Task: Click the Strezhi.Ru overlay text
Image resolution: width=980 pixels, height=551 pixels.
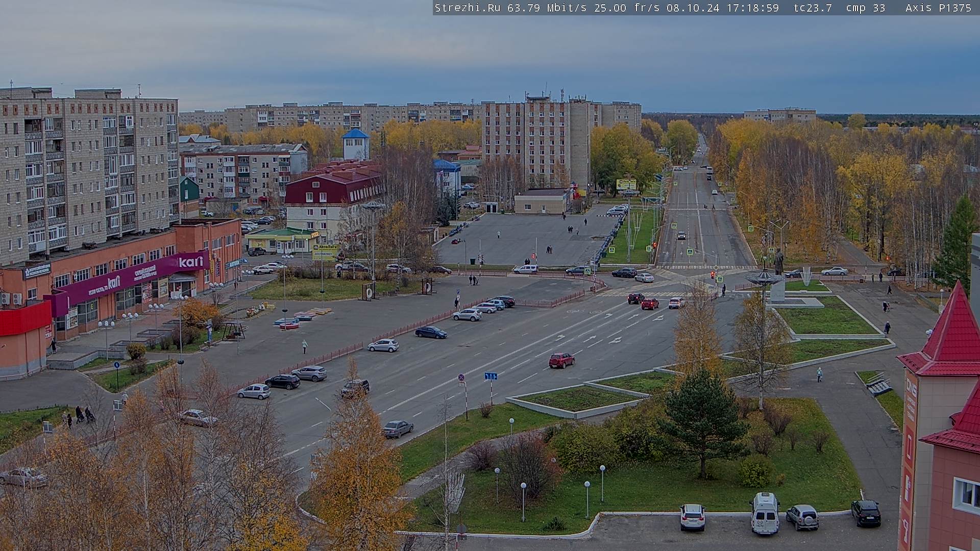Action: coord(467,8)
